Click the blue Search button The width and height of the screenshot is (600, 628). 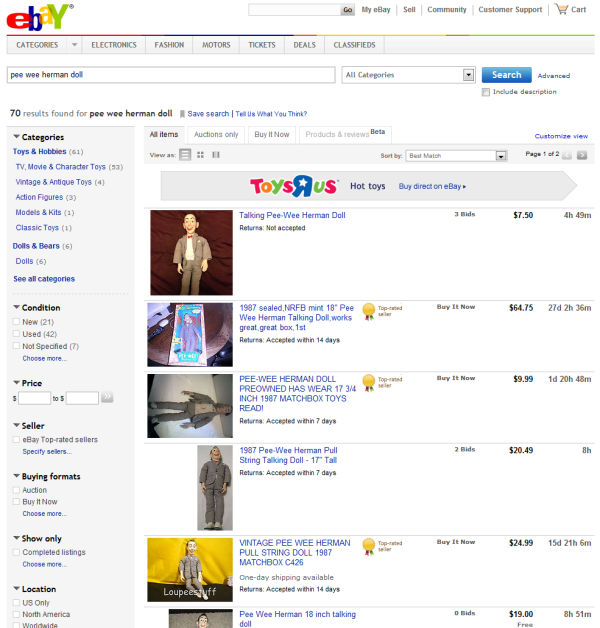[x=506, y=75]
